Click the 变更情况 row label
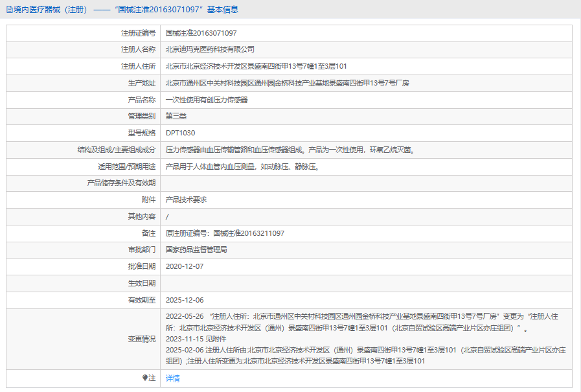 click(141, 339)
